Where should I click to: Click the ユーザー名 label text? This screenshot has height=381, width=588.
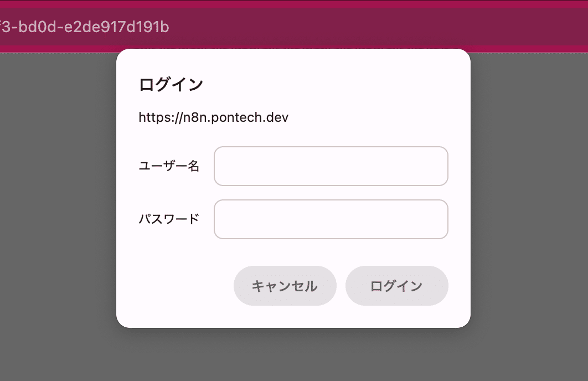point(169,166)
